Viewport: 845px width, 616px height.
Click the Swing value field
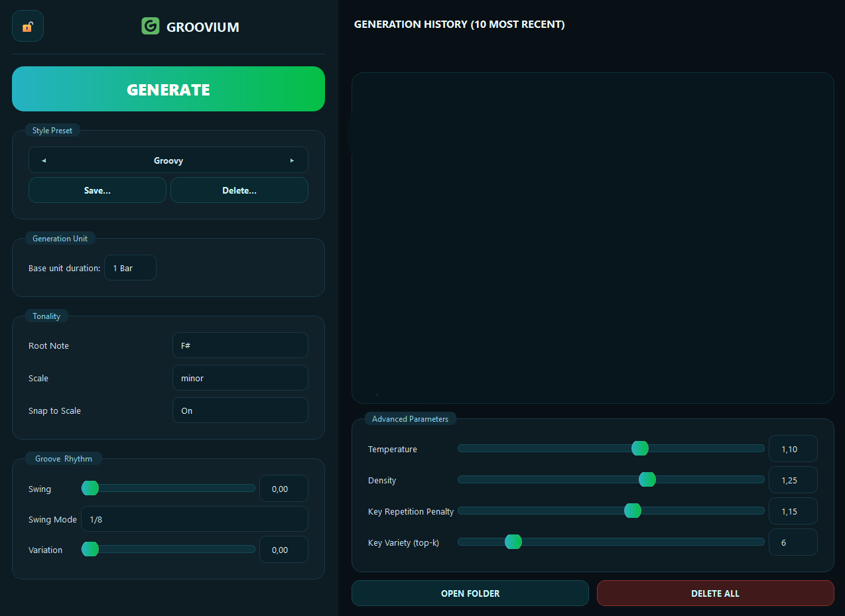(x=283, y=489)
